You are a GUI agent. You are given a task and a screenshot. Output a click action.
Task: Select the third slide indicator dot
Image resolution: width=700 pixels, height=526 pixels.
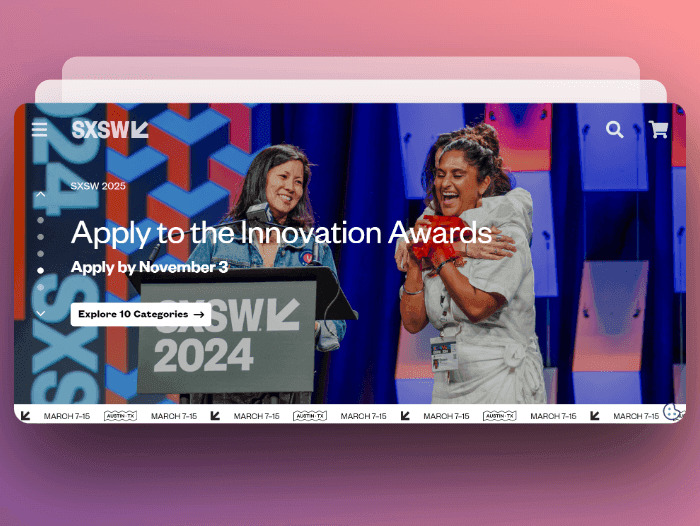coord(41,254)
